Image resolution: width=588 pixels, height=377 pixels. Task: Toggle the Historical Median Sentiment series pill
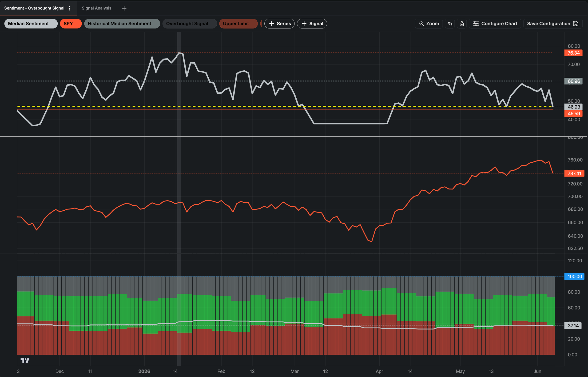tap(122, 24)
